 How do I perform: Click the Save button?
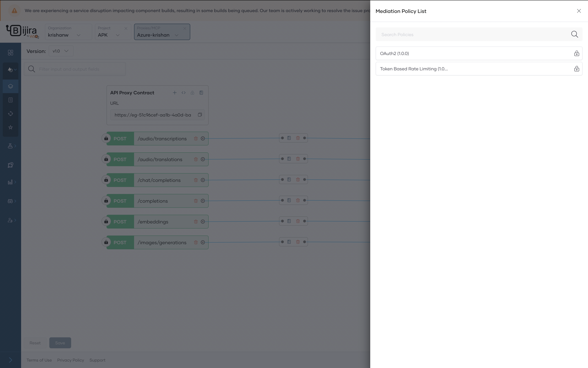(x=60, y=343)
